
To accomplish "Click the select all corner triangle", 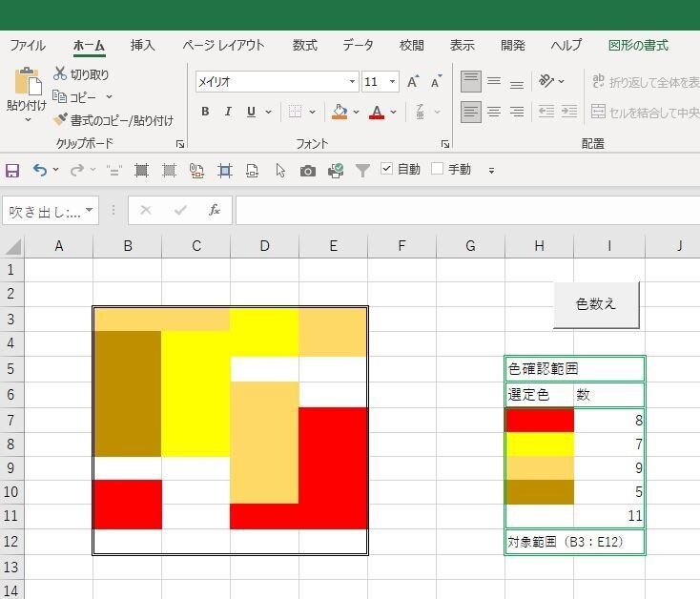I will [x=12, y=246].
